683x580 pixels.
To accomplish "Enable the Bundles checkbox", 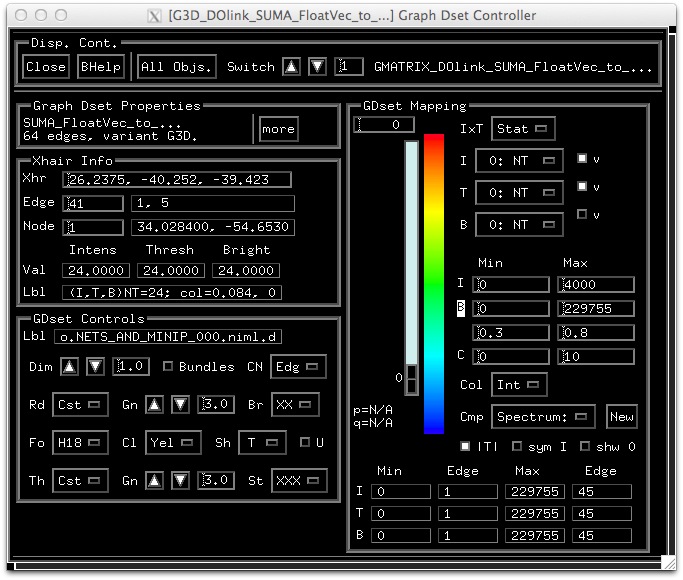I will pos(168,366).
